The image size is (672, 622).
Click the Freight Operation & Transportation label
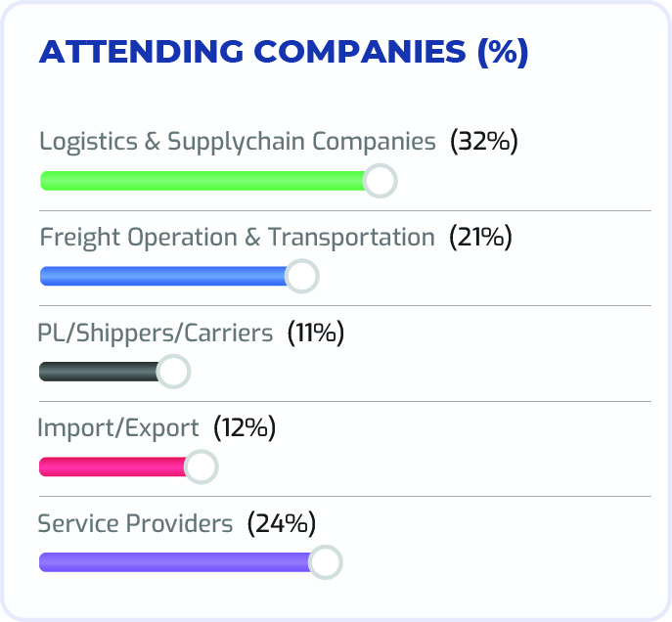(x=237, y=238)
